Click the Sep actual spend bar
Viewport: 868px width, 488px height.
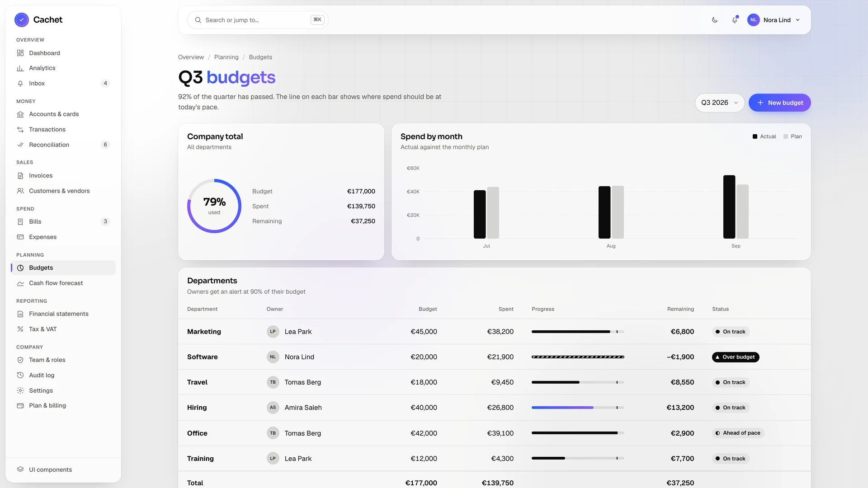[x=729, y=207]
